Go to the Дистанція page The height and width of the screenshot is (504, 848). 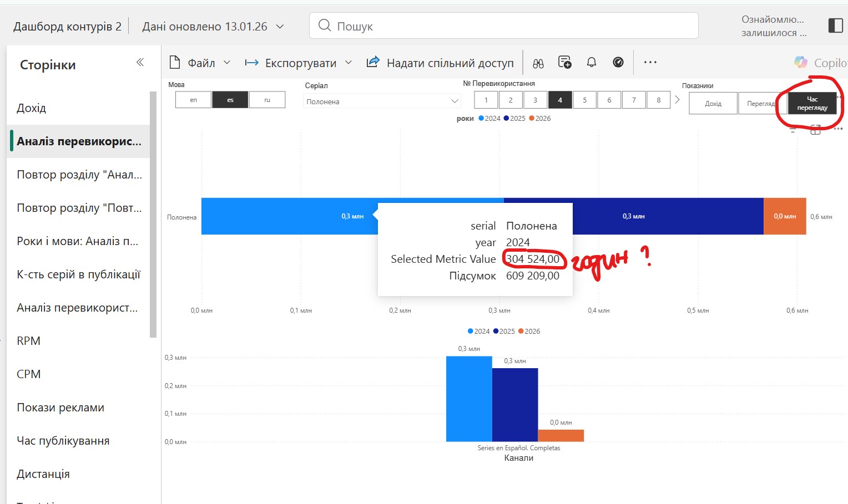point(78,474)
